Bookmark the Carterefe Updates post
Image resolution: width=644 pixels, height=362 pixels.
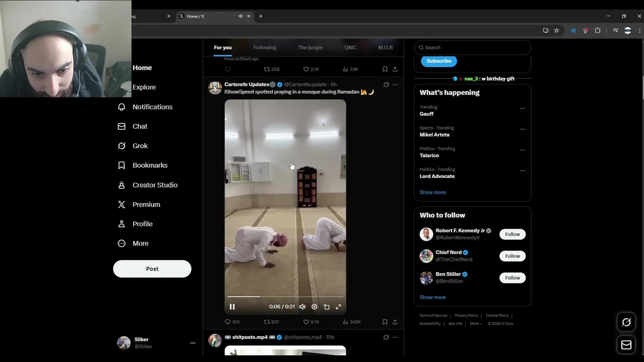[385, 322]
